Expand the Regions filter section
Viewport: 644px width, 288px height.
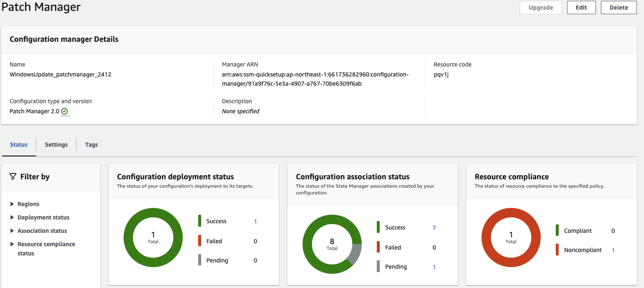point(28,204)
